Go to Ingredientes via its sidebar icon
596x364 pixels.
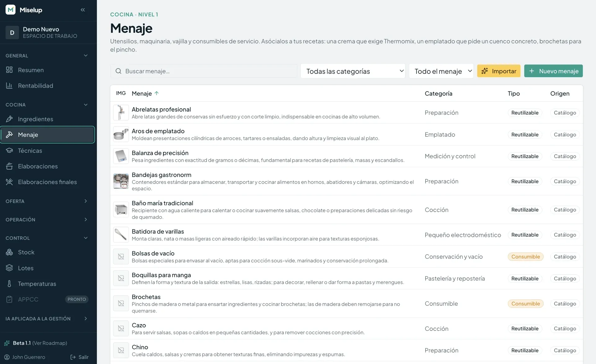coord(9,119)
